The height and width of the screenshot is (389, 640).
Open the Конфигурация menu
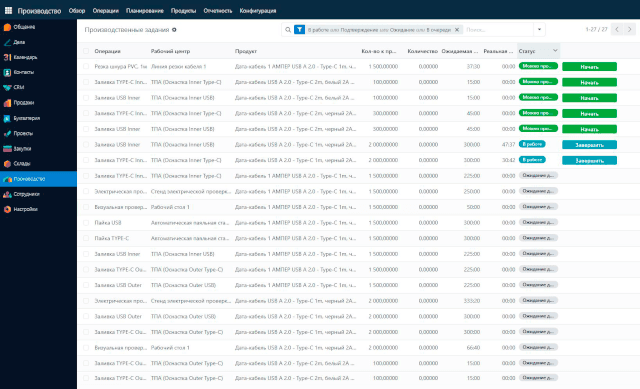(258, 11)
